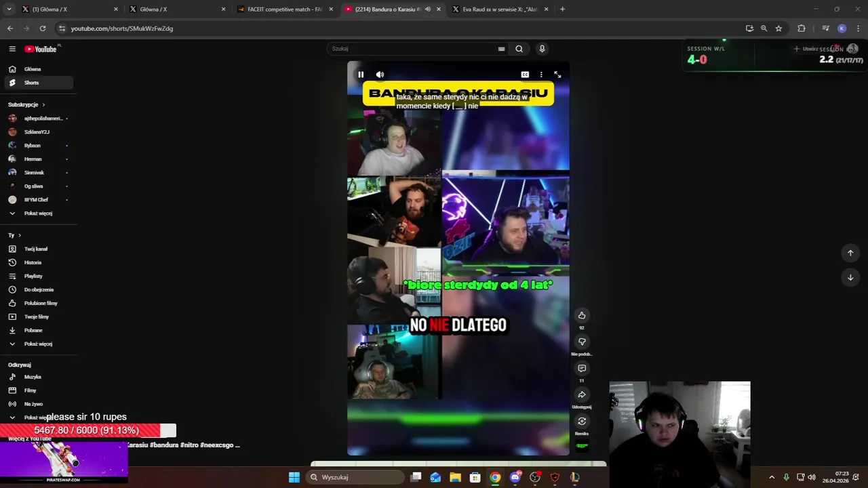Start voice search with microphone

(x=542, y=49)
